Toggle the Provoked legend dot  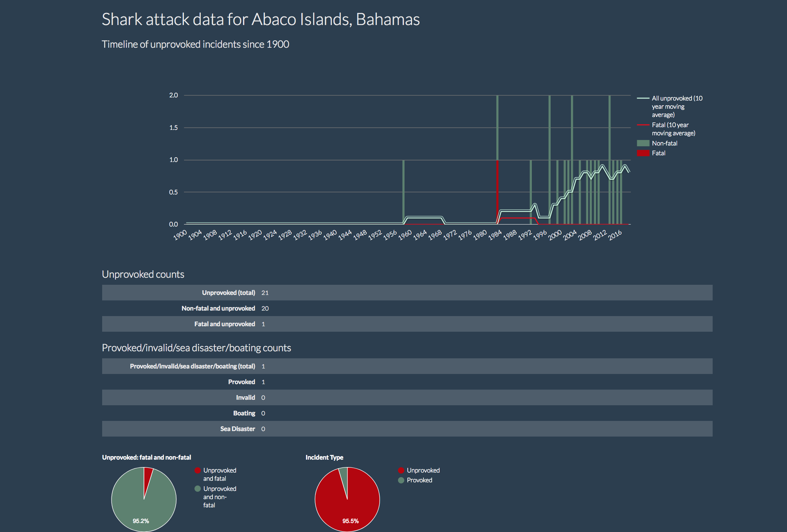point(401,480)
